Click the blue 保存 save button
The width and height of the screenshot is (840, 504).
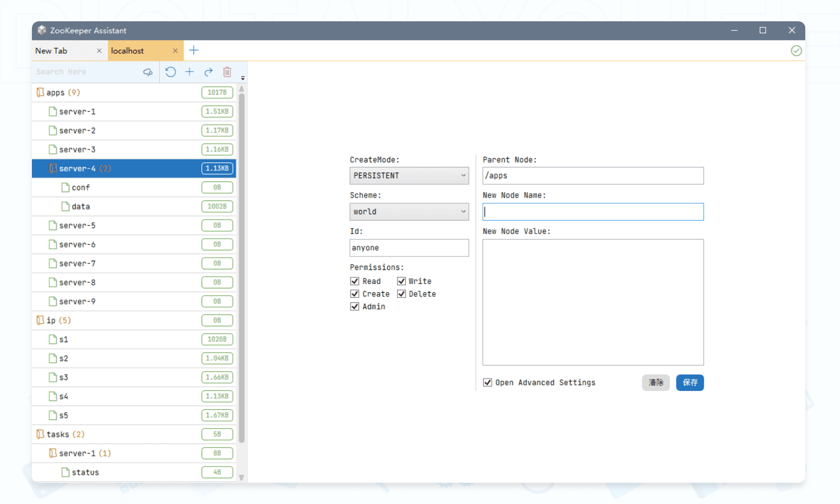point(689,382)
